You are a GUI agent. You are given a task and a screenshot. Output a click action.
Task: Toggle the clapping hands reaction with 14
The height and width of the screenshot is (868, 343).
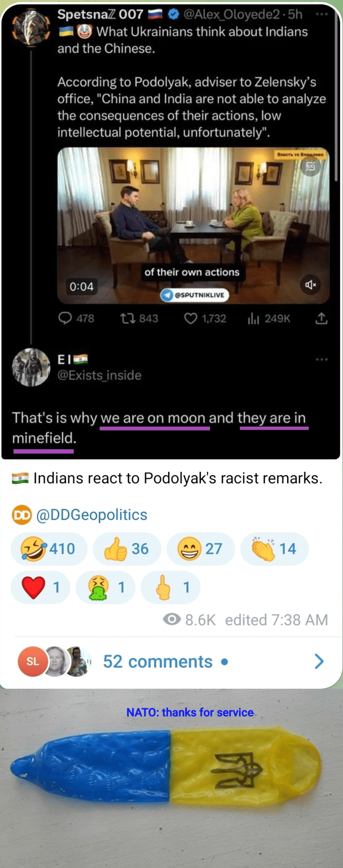[x=274, y=549]
